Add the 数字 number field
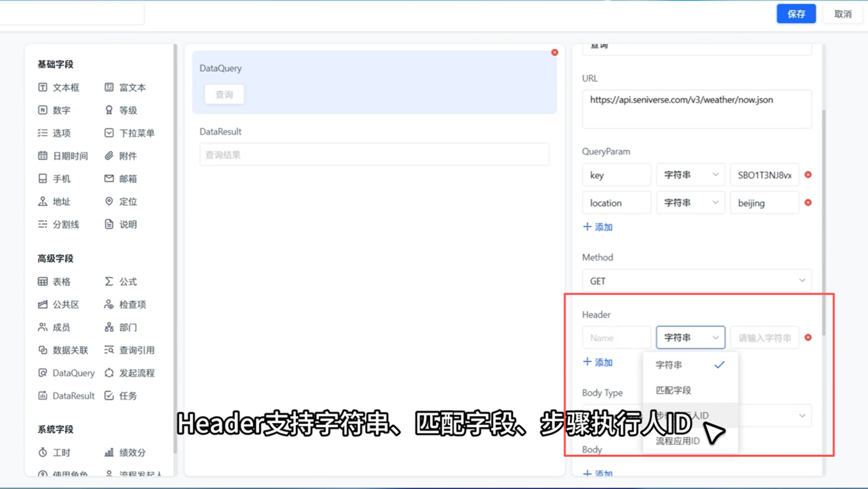The image size is (868, 489). (x=54, y=111)
